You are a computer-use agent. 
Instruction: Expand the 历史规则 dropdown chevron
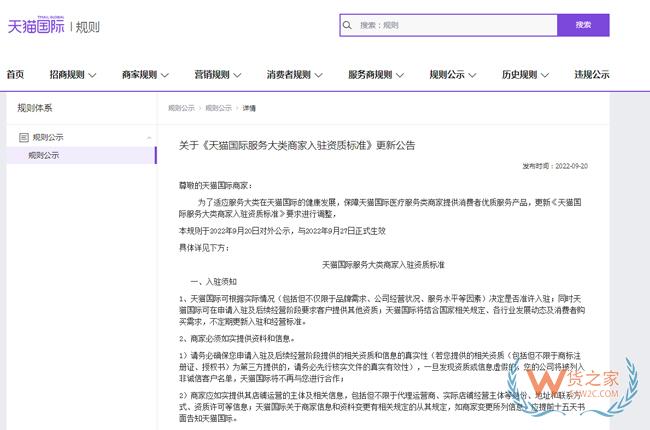[x=545, y=75]
